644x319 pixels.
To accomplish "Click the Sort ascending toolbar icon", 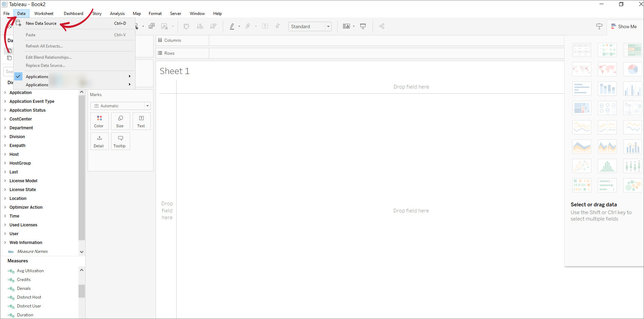I will coord(200,26).
